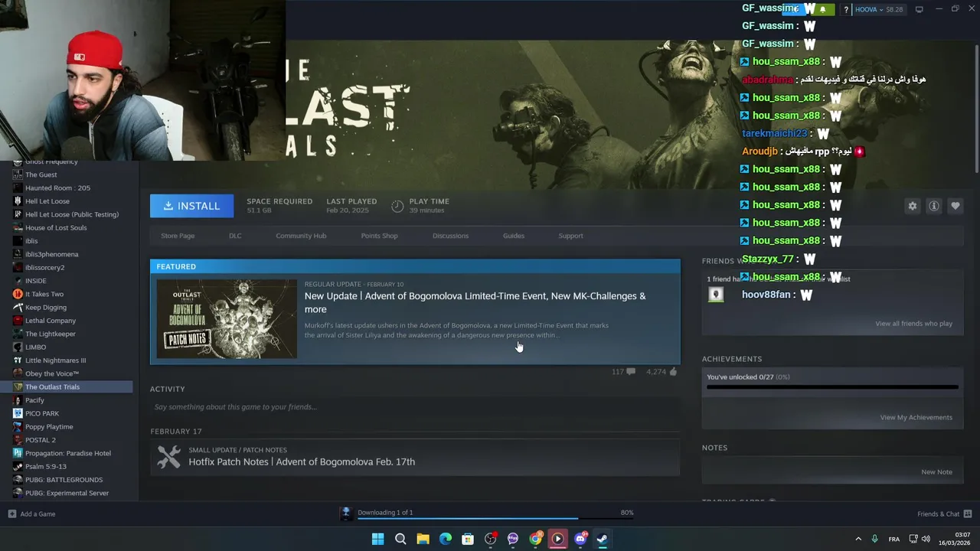This screenshot has height=551, width=980.
Task: Select Obey the Voice in library list
Action: pyautogui.click(x=52, y=373)
